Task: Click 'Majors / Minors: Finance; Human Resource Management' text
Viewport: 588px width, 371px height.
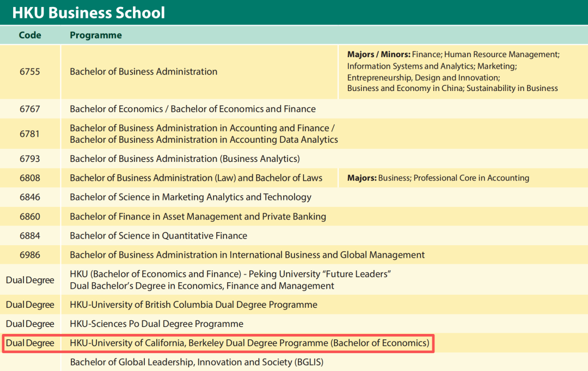Action: tap(453, 54)
